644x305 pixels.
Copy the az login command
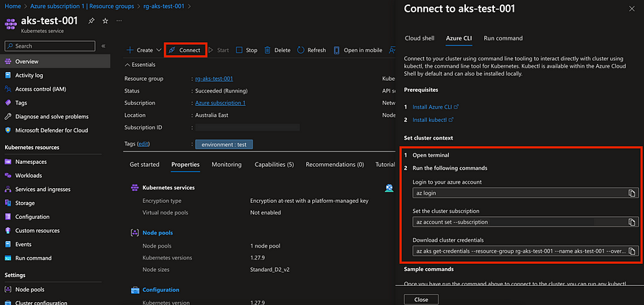[x=631, y=193]
